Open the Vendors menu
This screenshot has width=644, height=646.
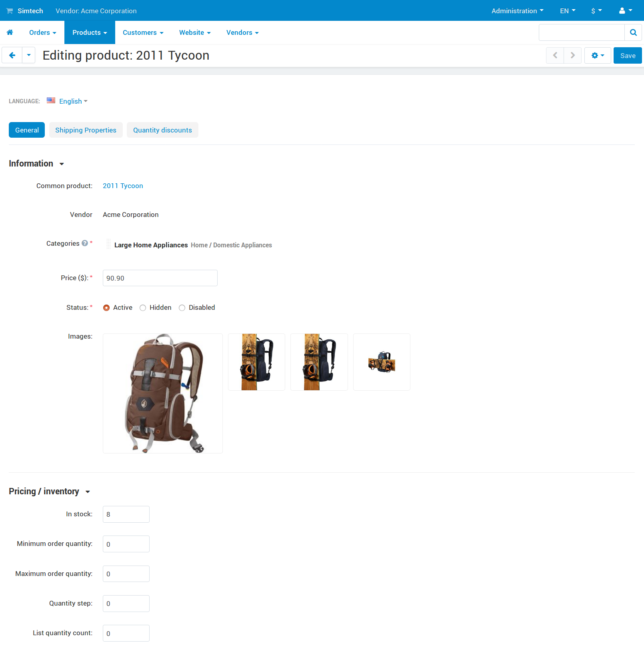(x=242, y=32)
